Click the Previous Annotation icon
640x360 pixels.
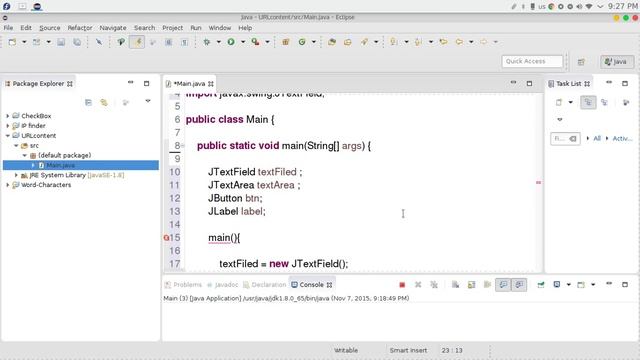pyautogui.click(x=418, y=42)
